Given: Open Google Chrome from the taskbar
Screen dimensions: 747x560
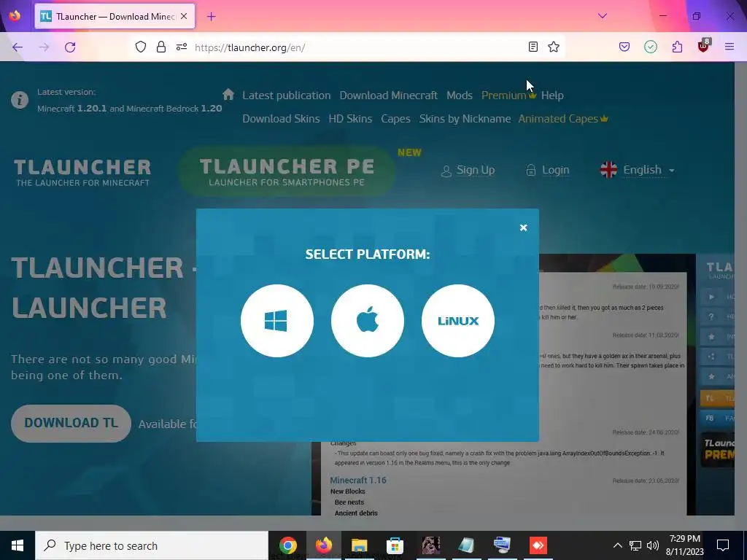Looking at the screenshot, I should (287, 545).
